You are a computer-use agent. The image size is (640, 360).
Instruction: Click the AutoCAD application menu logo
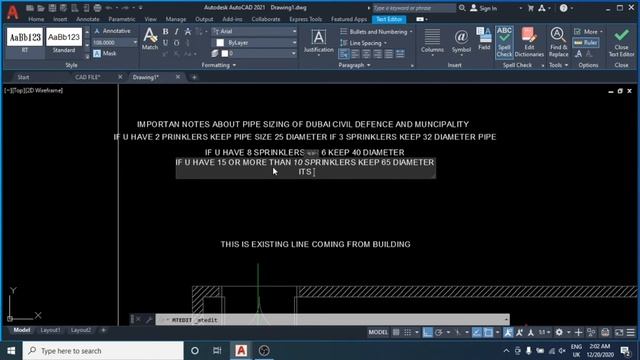13,13
